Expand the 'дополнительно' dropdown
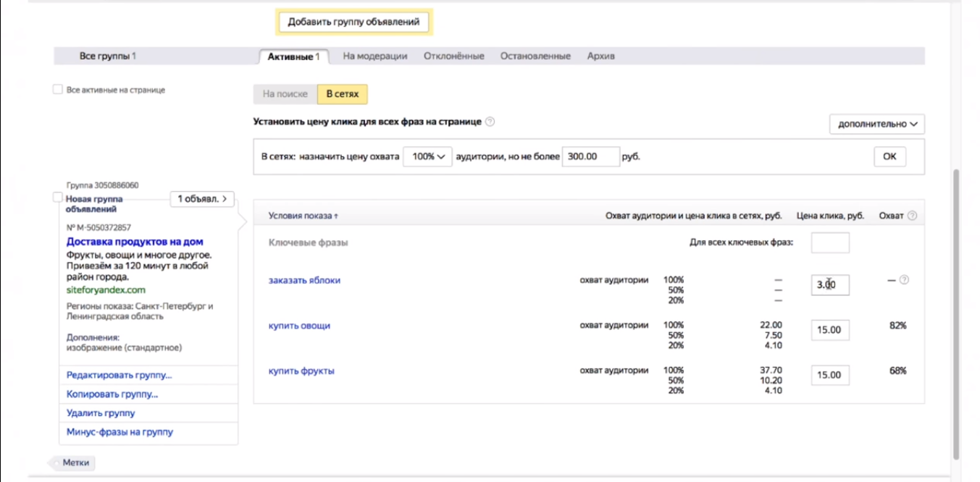The width and height of the screenshot is (980, 482). tap(876, 124)
